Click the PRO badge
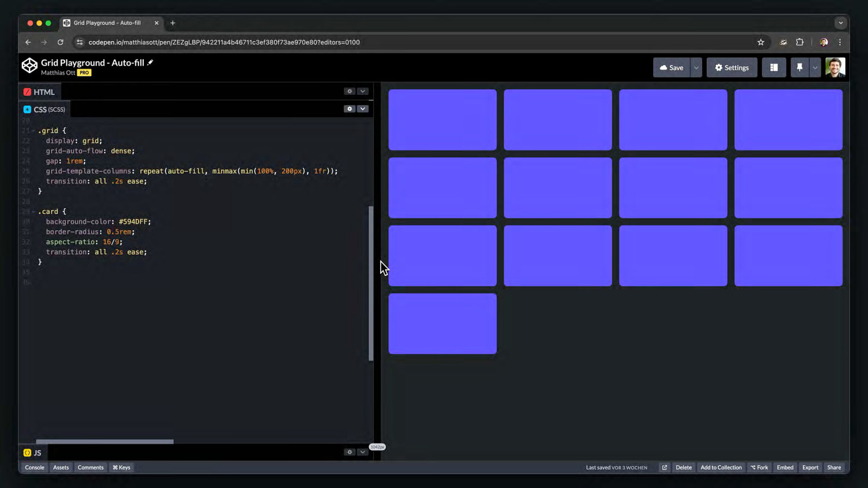This screenshot has height=488, width=868. click(x=84, y=73)
